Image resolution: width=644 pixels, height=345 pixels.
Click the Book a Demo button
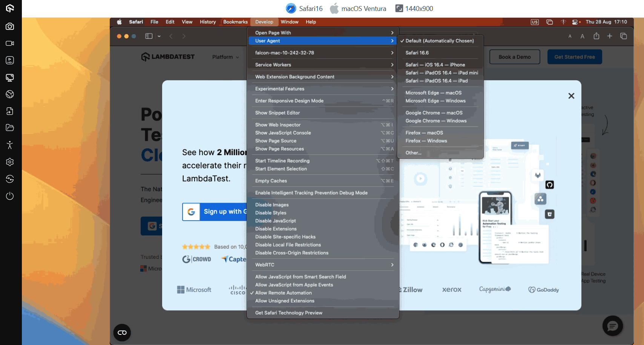[515, 57]
